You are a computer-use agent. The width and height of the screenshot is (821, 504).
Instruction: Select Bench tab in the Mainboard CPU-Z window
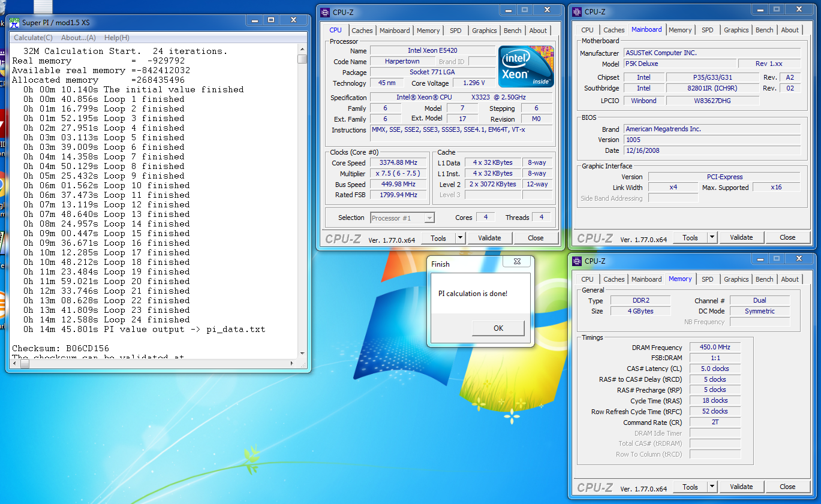[765, 30]
